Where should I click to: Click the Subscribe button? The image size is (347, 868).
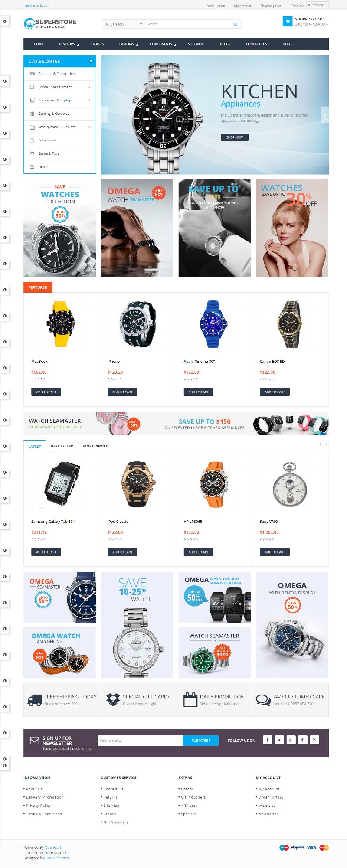pyautogui.click(x=201, y=741)
